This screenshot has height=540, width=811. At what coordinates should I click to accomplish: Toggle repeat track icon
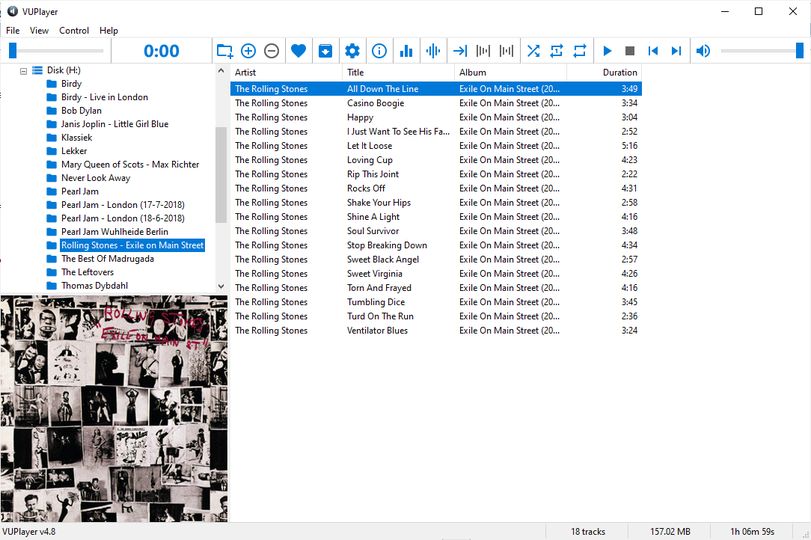click(557, 51)
